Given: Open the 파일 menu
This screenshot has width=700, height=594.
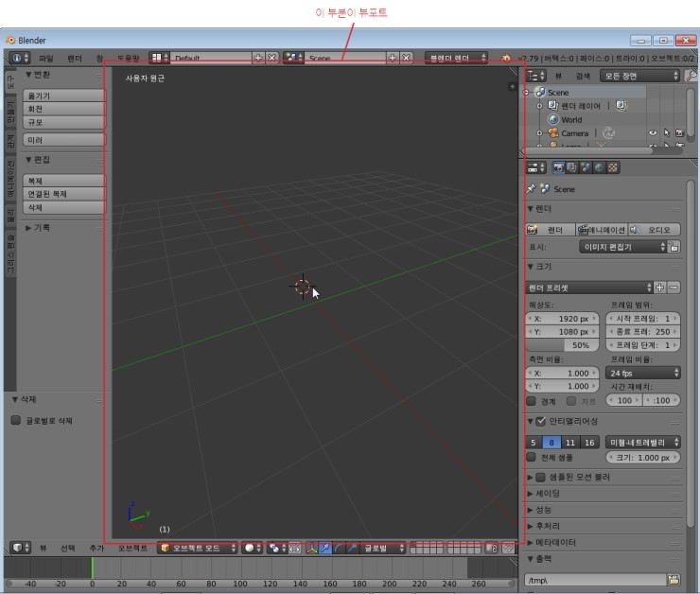Looking at the screenshot, I should click(x=46, y=58).
